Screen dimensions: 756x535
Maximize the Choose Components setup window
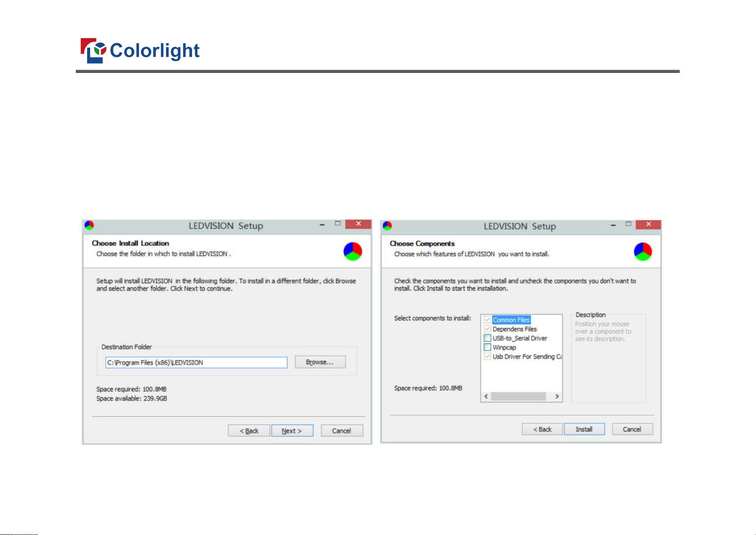[629, 224]
